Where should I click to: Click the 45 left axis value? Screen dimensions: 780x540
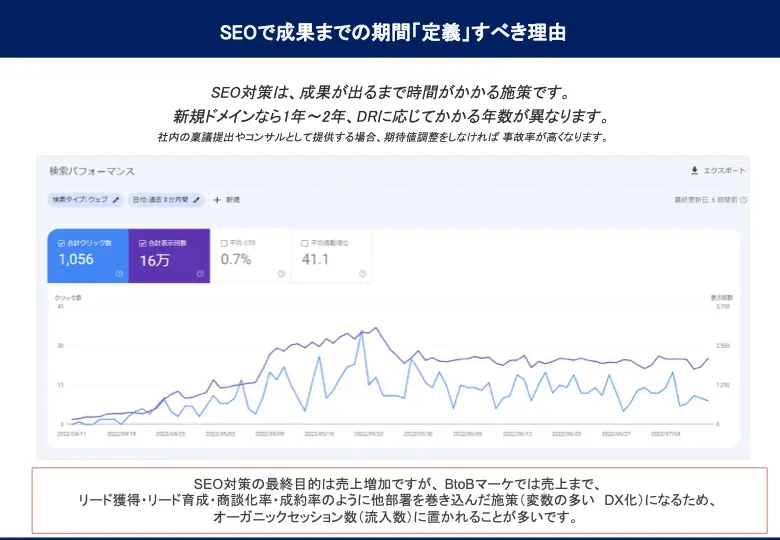[61, 306]
